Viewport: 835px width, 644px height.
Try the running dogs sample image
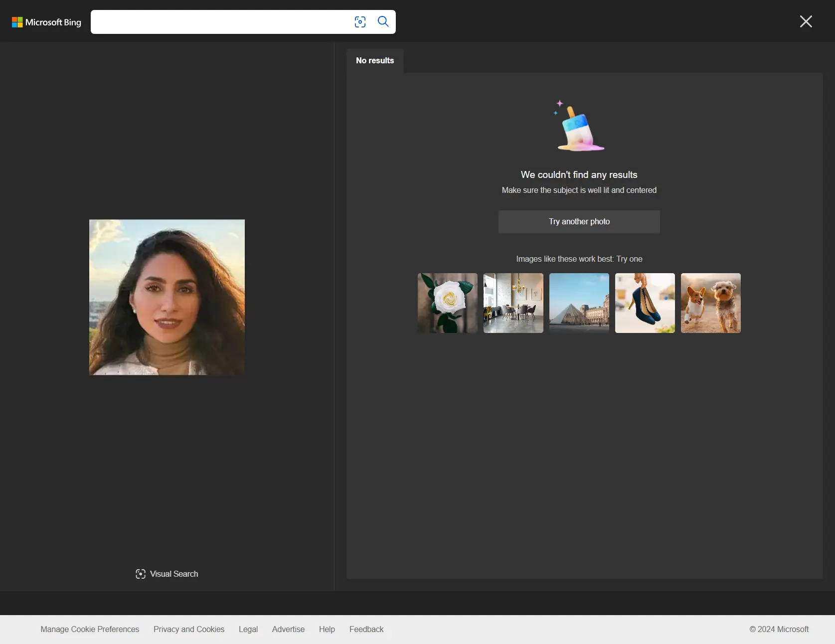(710, 303)
